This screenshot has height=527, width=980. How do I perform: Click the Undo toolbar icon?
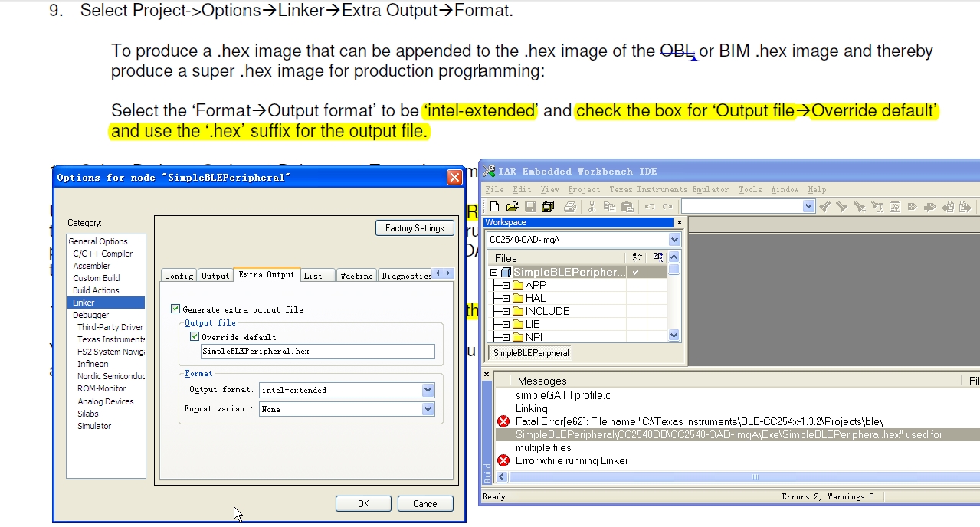[x=650, y=207]
